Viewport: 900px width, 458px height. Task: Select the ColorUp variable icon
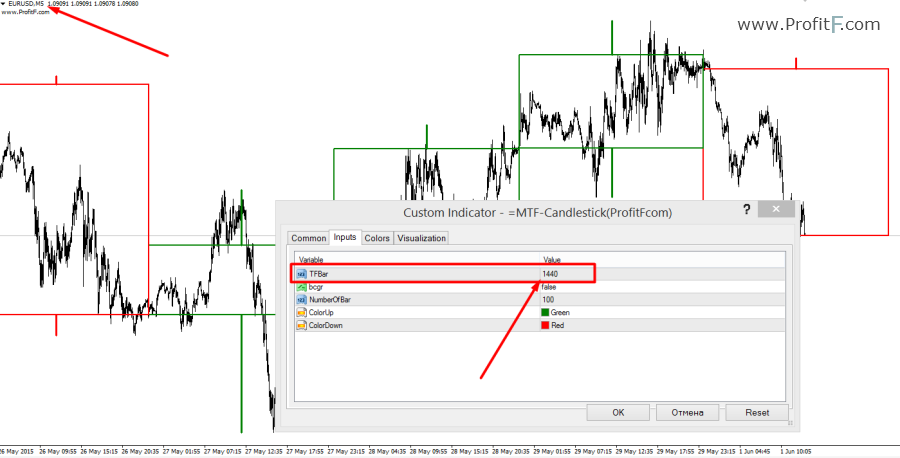pyautogui.click(x=301, y=313)
